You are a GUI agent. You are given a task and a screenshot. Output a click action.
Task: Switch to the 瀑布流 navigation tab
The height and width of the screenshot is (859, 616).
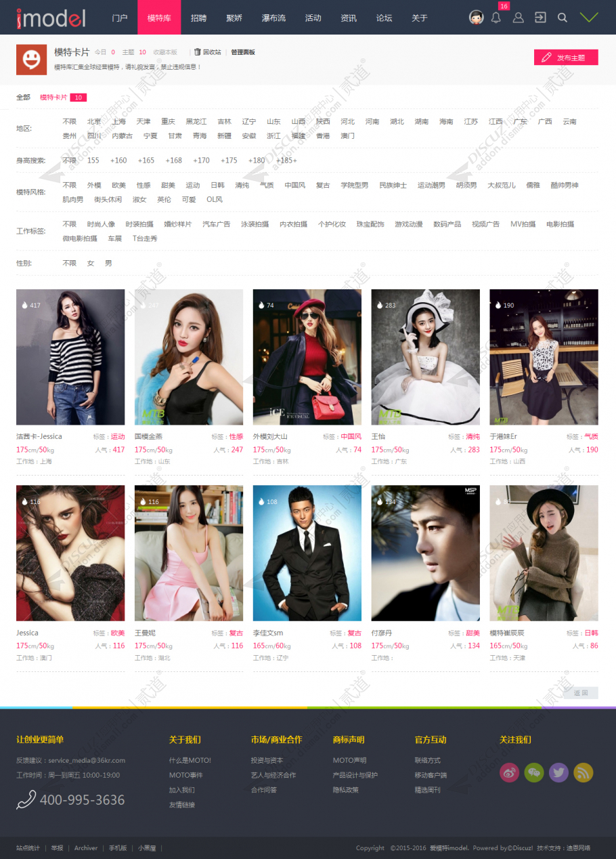[x=273, y=18]
